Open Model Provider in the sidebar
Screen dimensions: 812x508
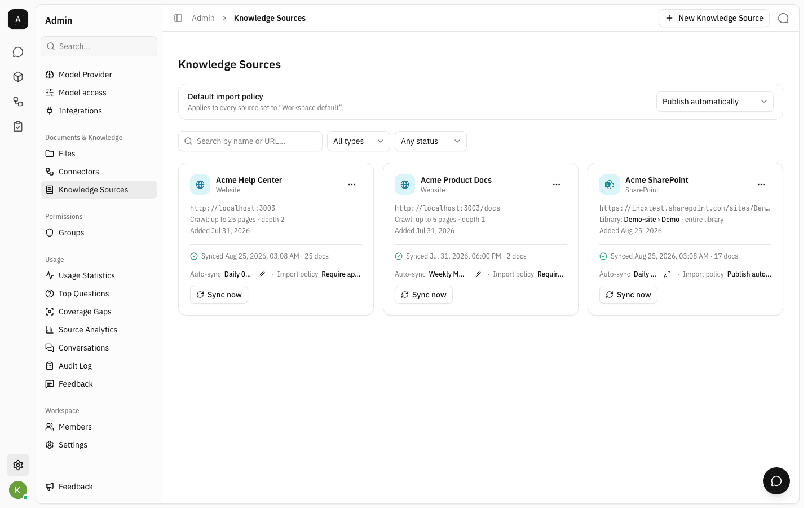[99, 75]
